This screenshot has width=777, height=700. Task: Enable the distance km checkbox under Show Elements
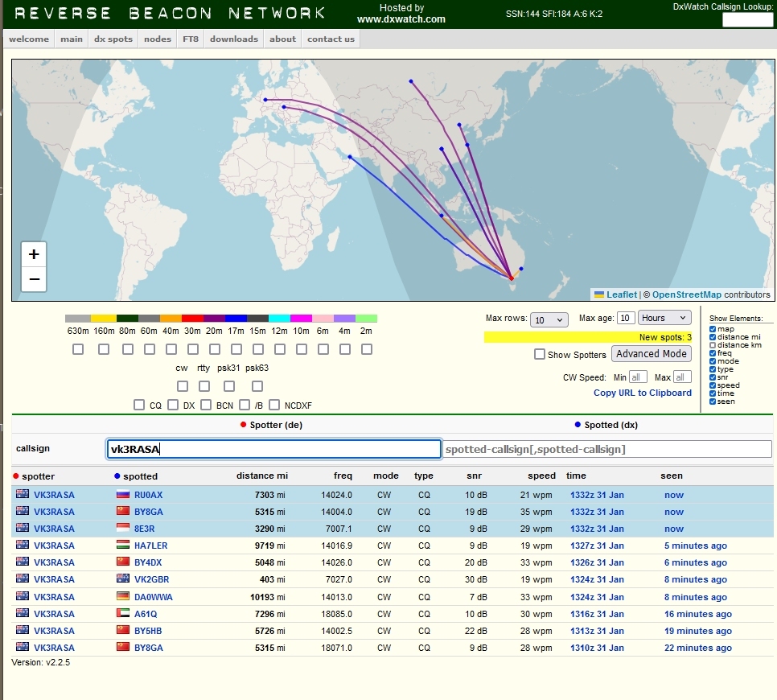713,345
